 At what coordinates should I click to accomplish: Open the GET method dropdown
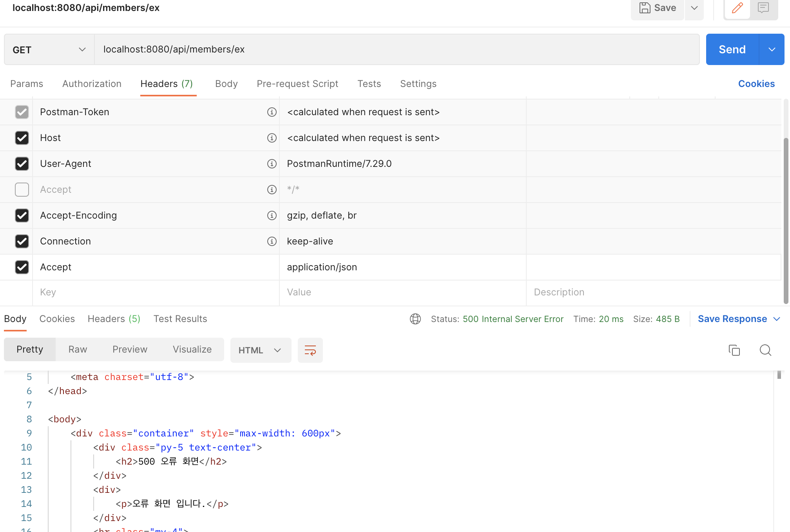[x=49, y=50]
